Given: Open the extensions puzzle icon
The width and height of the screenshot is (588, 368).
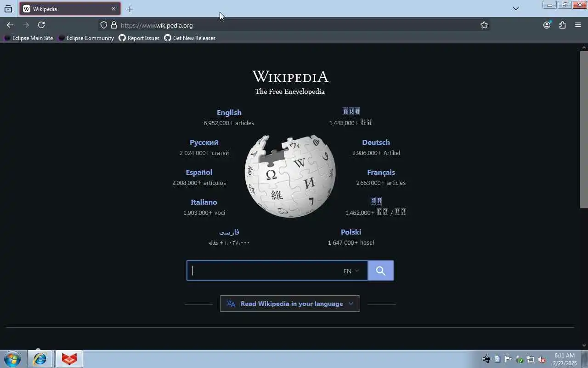Looking at the screenshot, I should 562,25.
